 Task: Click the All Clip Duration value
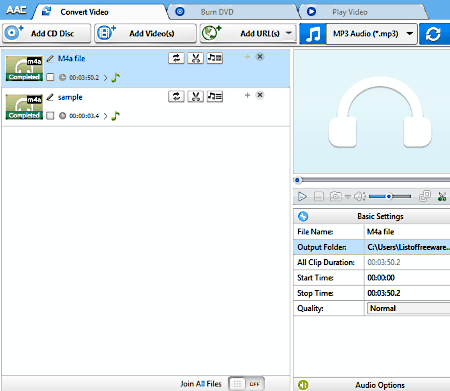point(384,262)
